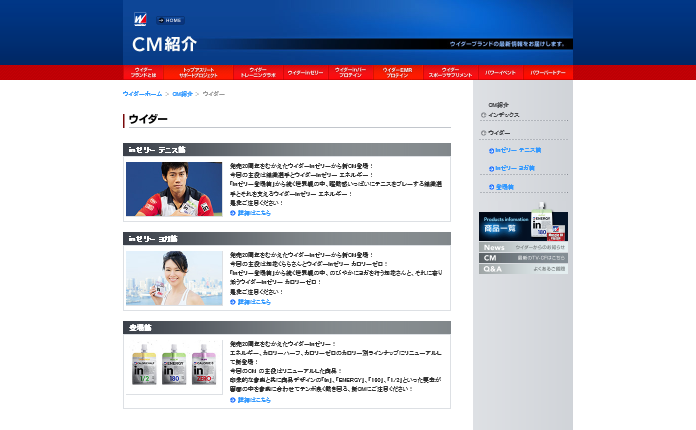Open the パワーイベント nav item
This screenshot has width=696, height=430.
click(500, 72)
